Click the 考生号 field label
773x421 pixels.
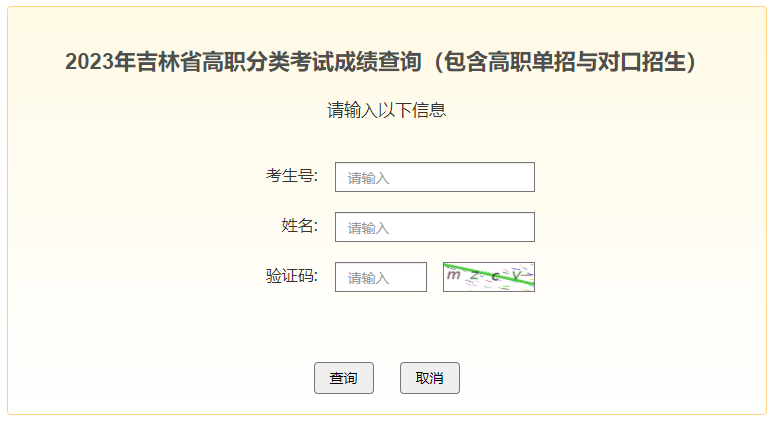click(291, 176)
